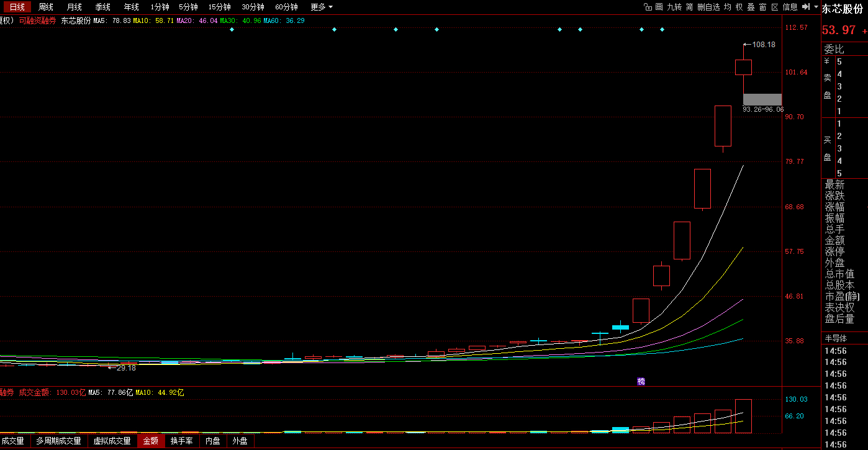Open the 信息 info button
Image resolution: width=868 pixels, height=450 pixels.
coord(790,7)
